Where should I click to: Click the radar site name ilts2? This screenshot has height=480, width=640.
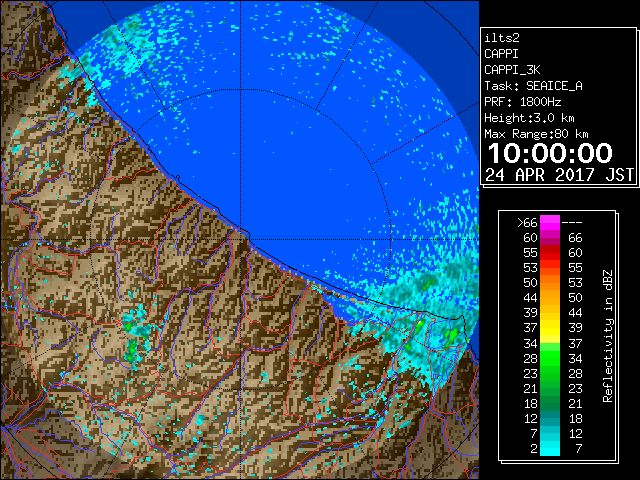[502, 38]
